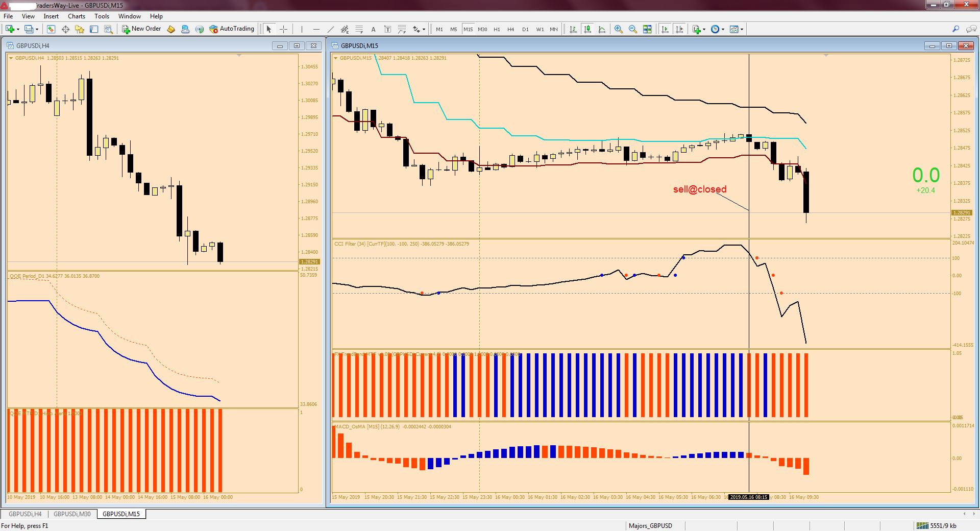Click the Zoom In magnifier icon
The height and width of the screenshot is (531, 980).
pos(619,29)
